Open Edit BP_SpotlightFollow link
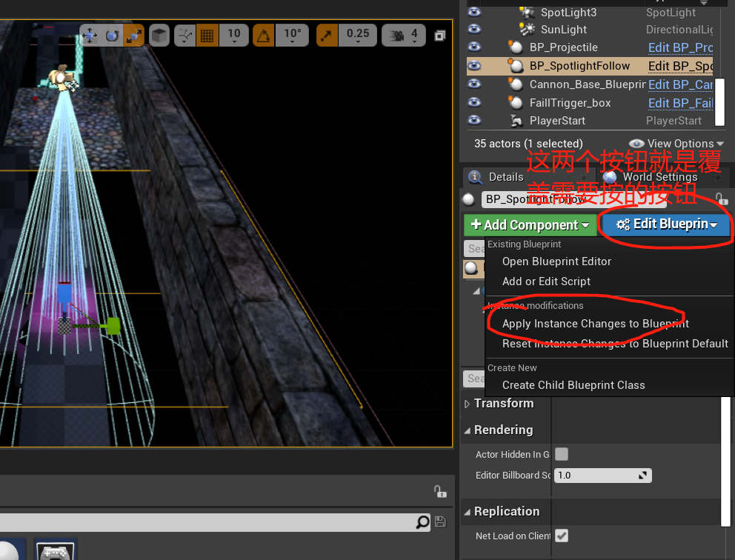 pyautogui.click(x=681, y=66)
